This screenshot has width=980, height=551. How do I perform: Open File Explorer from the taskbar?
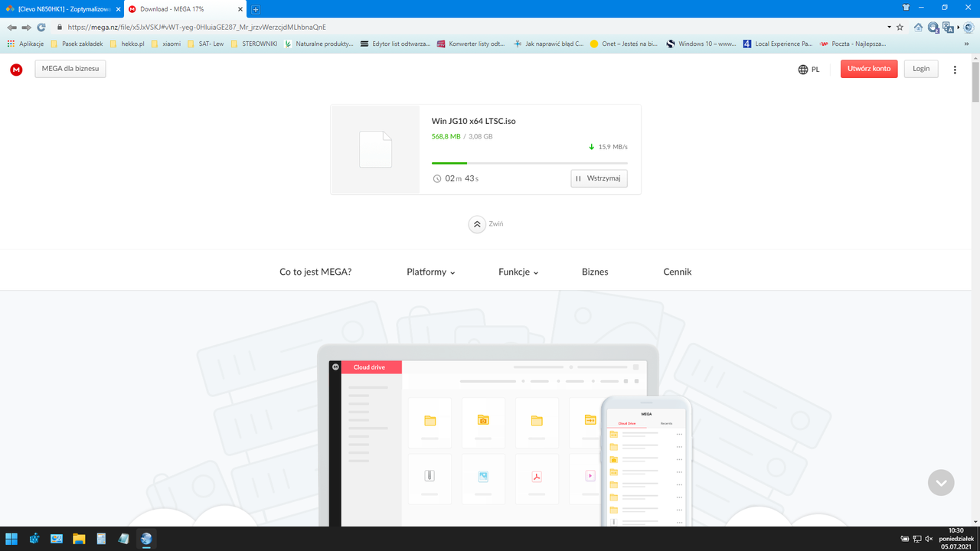(79, 539)
